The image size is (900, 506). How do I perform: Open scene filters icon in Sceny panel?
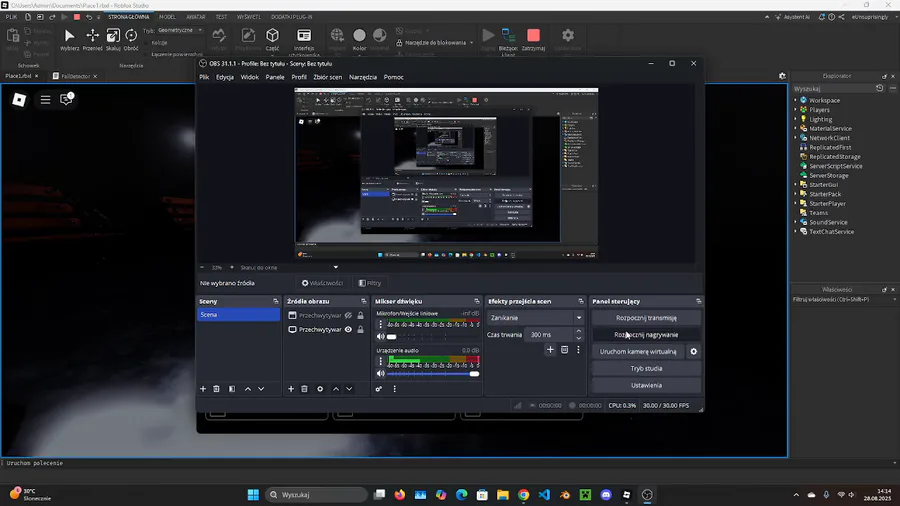[232, 389]
